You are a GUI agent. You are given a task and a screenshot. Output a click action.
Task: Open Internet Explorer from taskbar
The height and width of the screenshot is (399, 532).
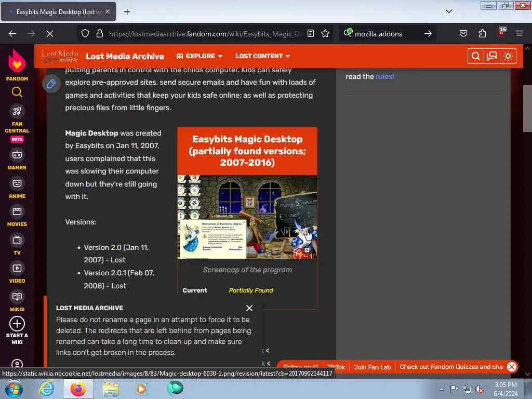(x=46, y=389)
